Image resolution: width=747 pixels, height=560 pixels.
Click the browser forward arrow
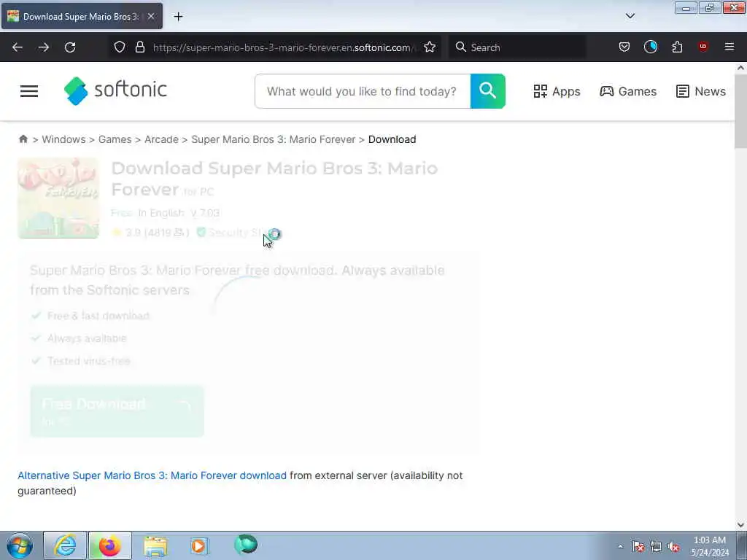(x=44, y=47)
